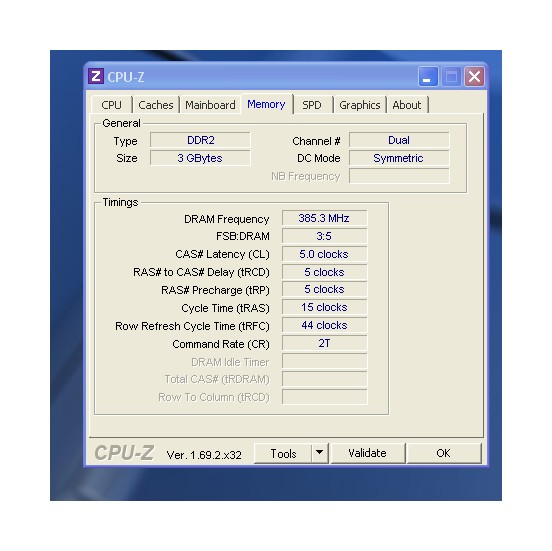Image resolution: width=552 pixels, height=551 pixels.
Task: Click the Command Rate (CR) label
Action: coord(221,344)
